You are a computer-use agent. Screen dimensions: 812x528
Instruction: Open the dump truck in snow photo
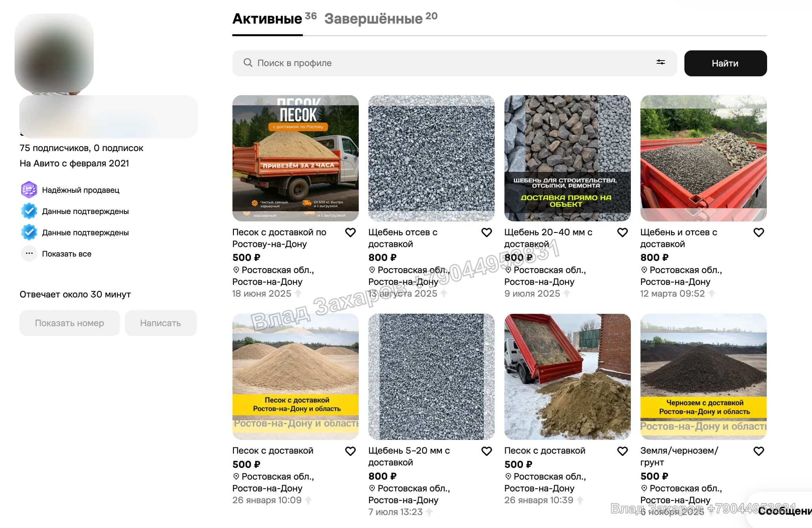tap(567, 377)
